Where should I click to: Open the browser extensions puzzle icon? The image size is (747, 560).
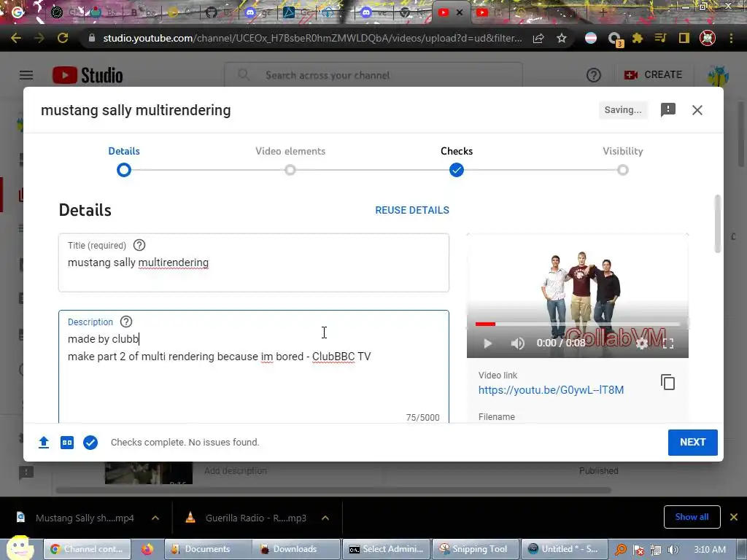tap(638, 38)
